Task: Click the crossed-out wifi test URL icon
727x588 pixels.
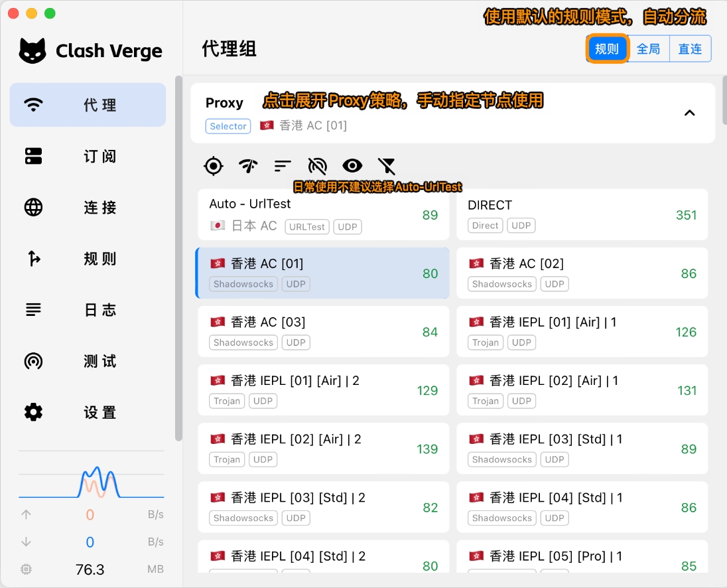Action: (318, 166)
